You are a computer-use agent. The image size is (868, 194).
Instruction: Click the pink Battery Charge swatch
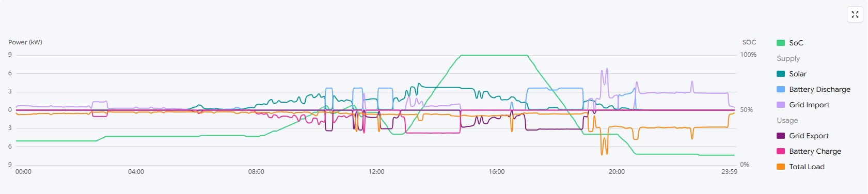click(x=781, y=151)
